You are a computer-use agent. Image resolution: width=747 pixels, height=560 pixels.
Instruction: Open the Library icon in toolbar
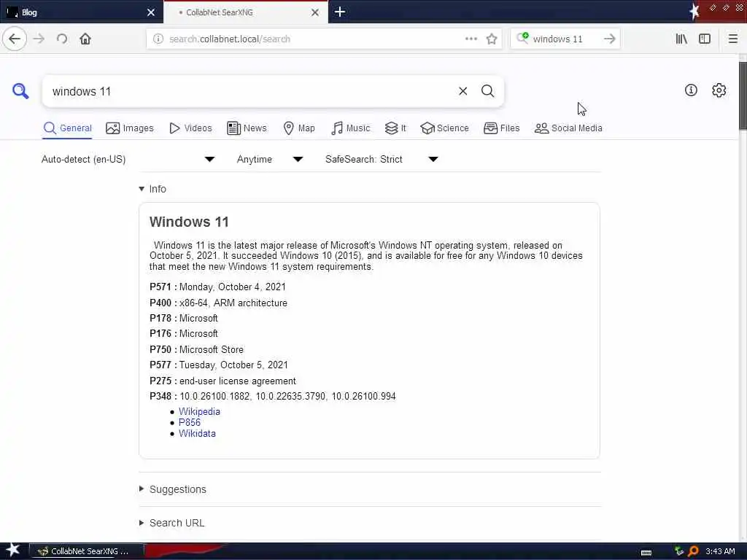click(x=681, y=39)
